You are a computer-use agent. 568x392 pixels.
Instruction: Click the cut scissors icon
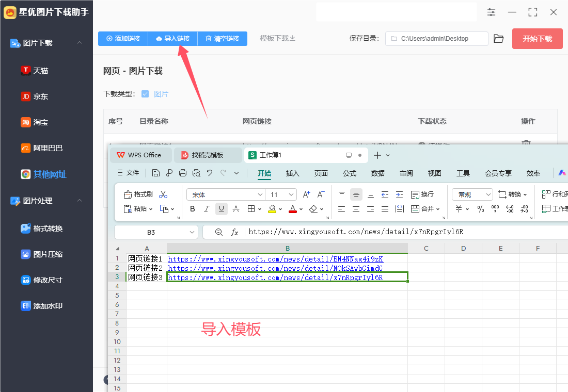163,194
